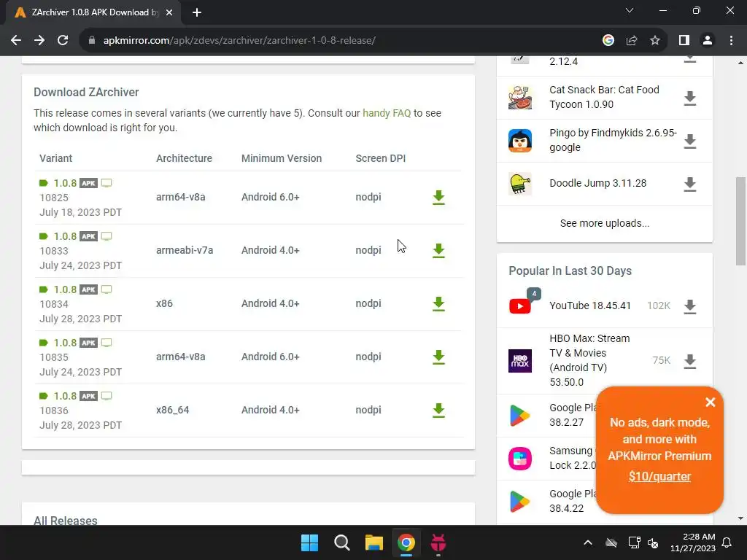The image size is (747, 560).
Task: Open the Pingo penguin app icon
Action: 519,141
